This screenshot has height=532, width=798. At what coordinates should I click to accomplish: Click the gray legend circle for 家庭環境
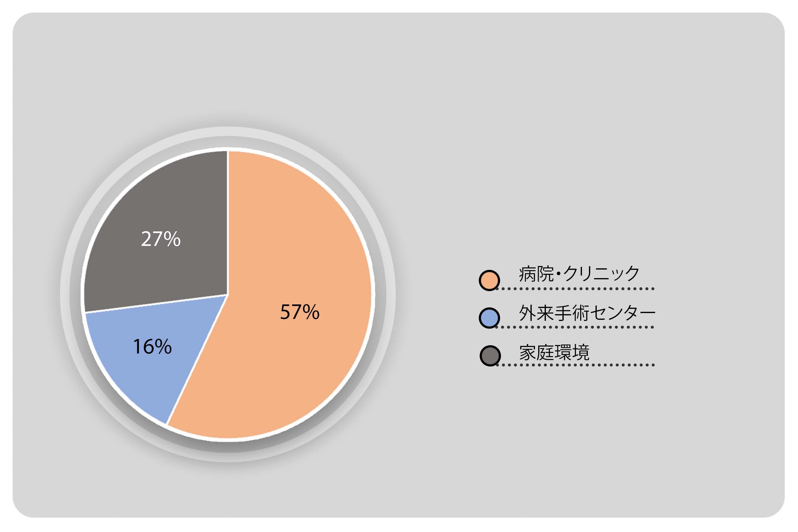(490, 356)
